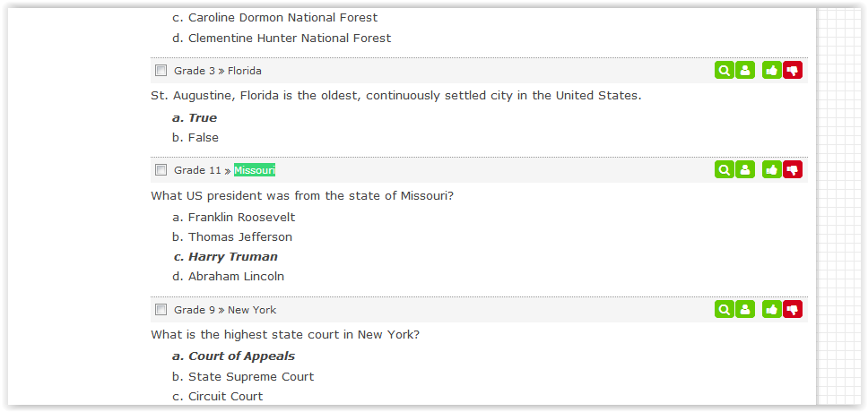
Task: Thumbs up the Missouri president question
Action: pyautogui.click(x=771, y=170)
